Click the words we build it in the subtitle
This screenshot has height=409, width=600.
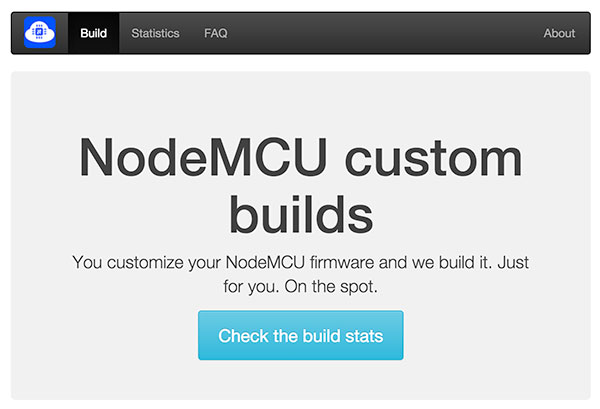tap(432, 262)
